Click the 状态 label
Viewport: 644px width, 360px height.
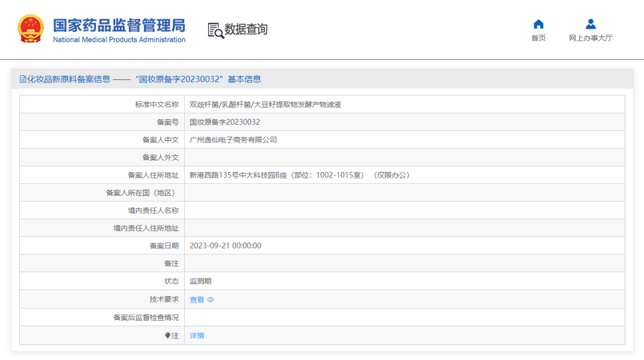(x=172, y=281)
